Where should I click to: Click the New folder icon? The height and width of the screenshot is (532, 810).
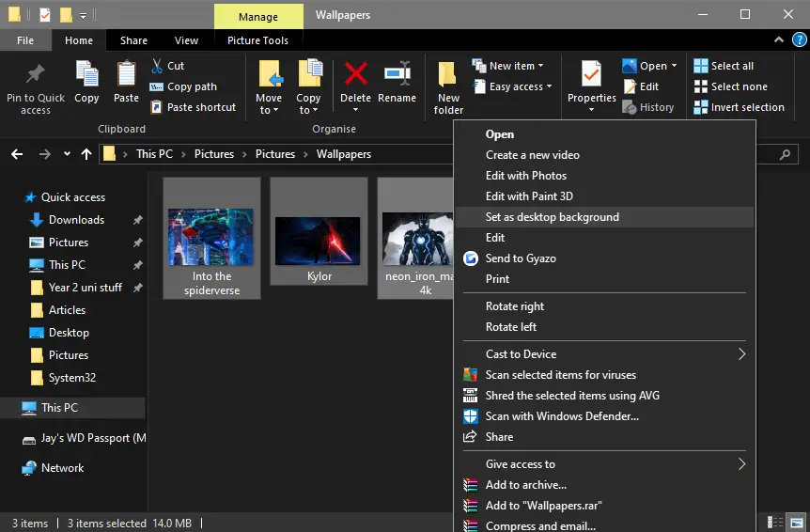point(447,75)
